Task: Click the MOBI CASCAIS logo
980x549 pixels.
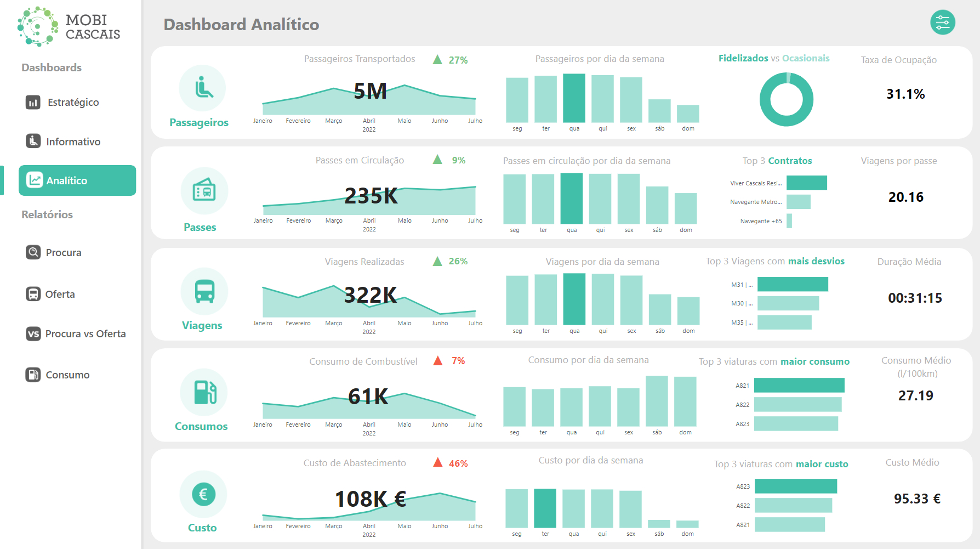Action: pos(69,26)
